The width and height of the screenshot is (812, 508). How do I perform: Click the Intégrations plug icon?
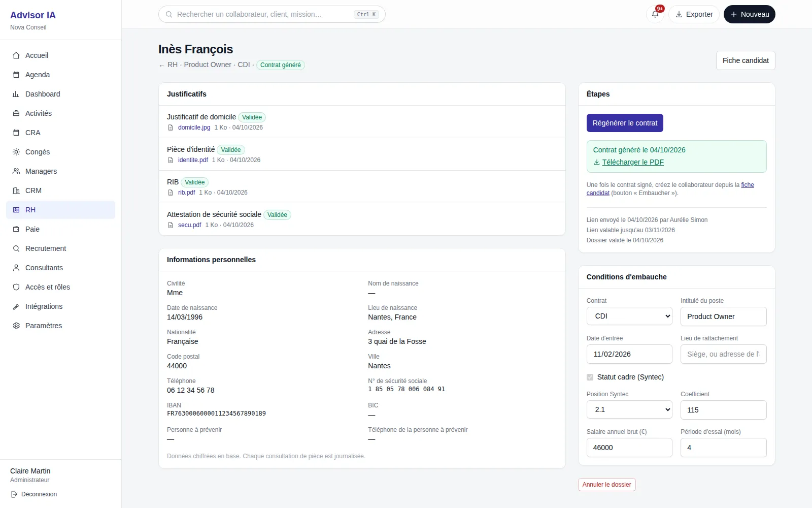point(16,306)
